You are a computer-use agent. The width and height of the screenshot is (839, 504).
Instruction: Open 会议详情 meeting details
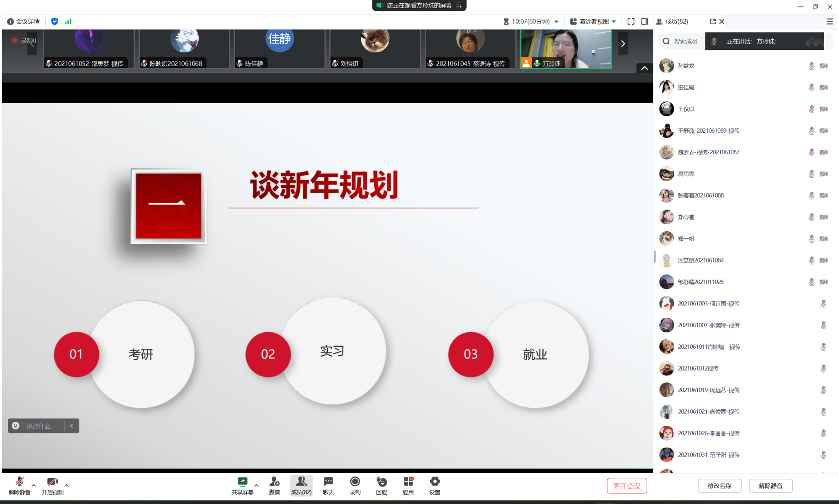coord(23,21)
